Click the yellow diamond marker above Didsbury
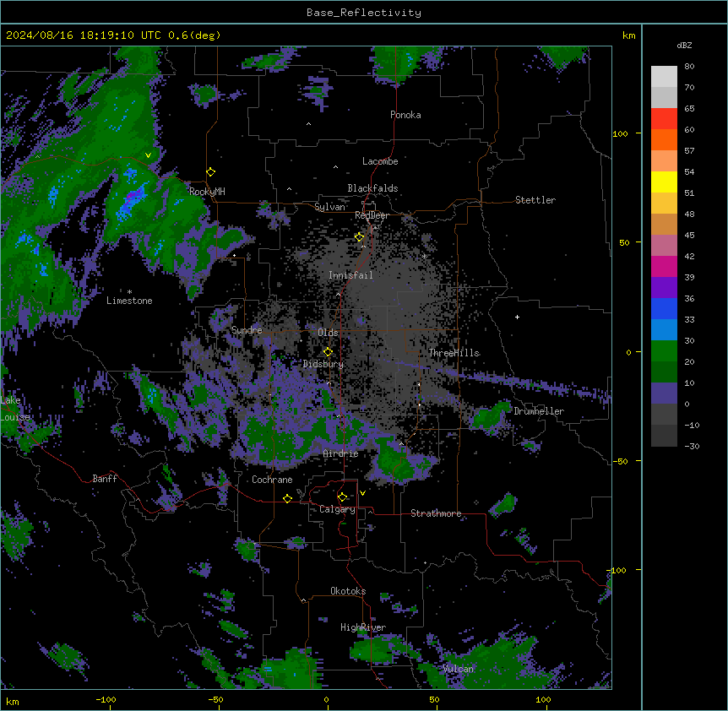Screen dimensions: 728x711 328,352
